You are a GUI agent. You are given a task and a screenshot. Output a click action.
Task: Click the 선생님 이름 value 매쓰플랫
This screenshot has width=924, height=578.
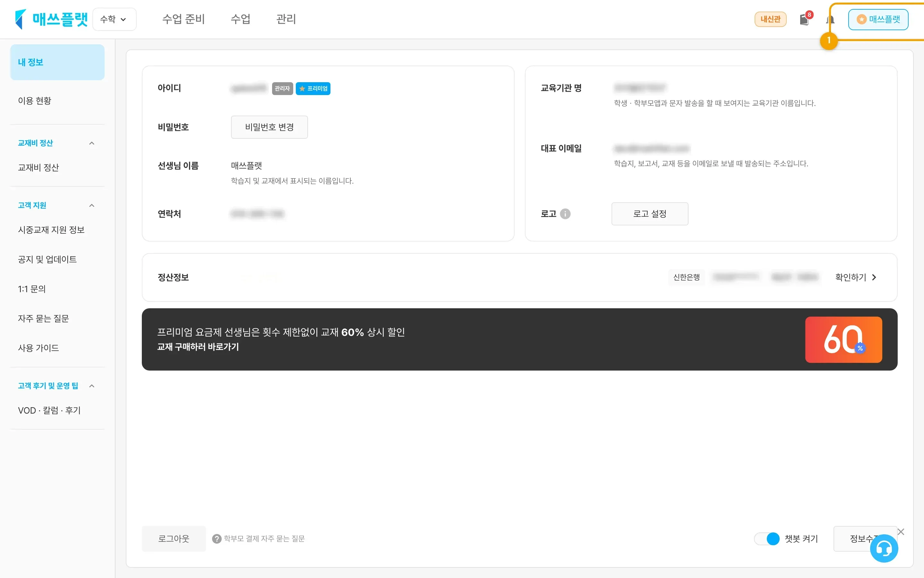[246, 165]
